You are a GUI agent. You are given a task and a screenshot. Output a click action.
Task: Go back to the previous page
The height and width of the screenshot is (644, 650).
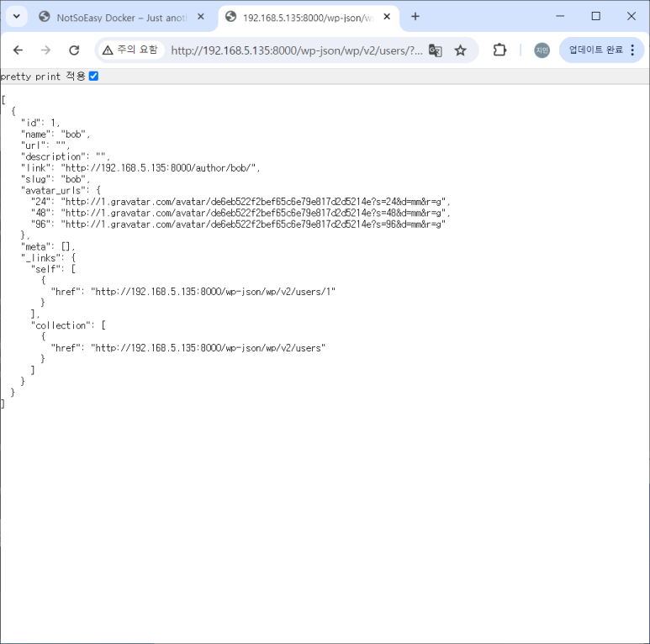pyautogui.click(x=18, y=50)
